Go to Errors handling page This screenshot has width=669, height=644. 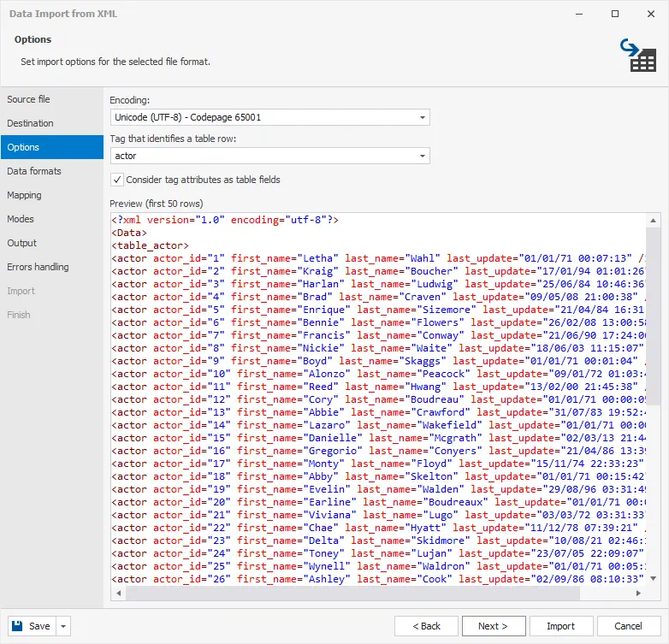pyautogui.click(x=38, y=267)
